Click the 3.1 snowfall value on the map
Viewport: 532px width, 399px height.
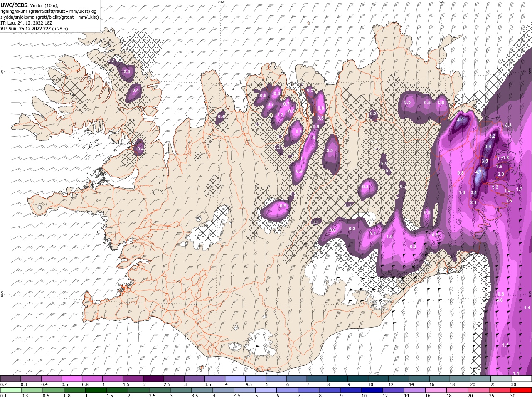coord(474,192)
